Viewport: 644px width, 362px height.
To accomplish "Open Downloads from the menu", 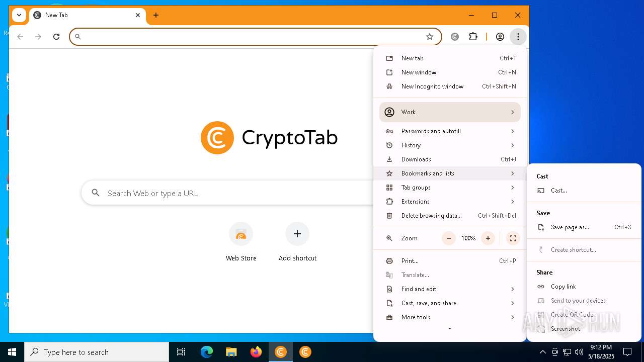I will [450, 159].
